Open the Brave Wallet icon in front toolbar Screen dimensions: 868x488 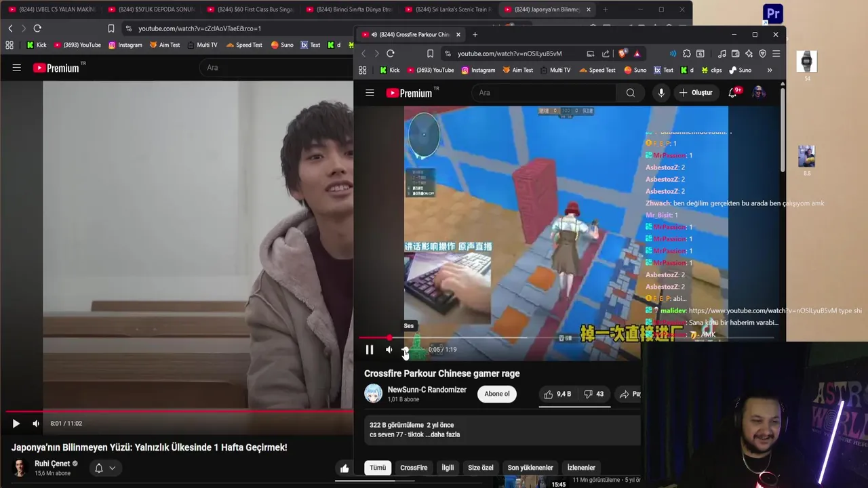point(736,54)
